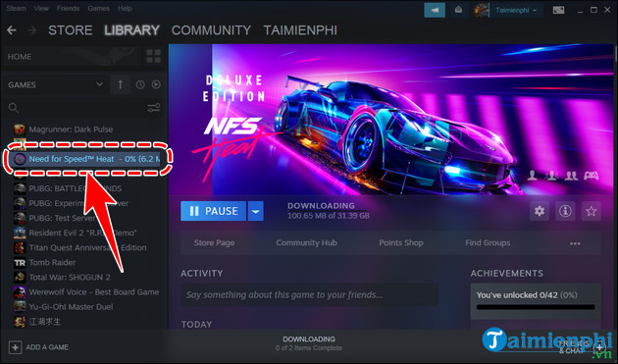The image size is (618, 364).
Task: Open the Store Page link
Action: click(214, 243)
